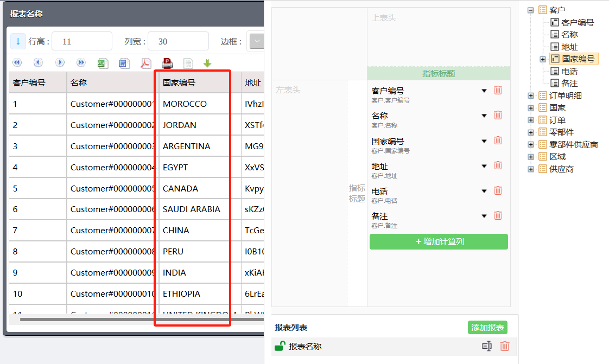Expand the 区域 tree node
Viewport: 609px width, 364px height.
tap(530, 157)
